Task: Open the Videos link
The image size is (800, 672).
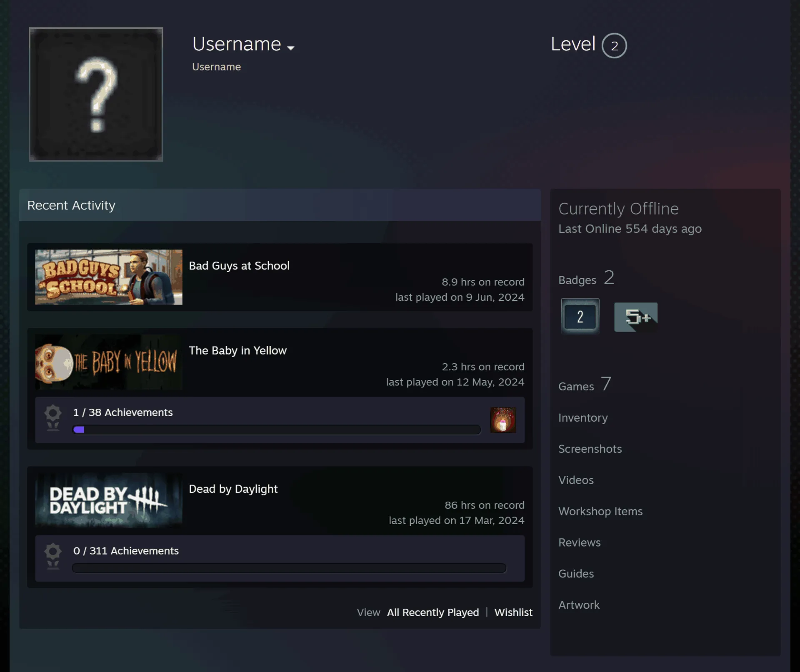Action: click(x=576, y=480)
